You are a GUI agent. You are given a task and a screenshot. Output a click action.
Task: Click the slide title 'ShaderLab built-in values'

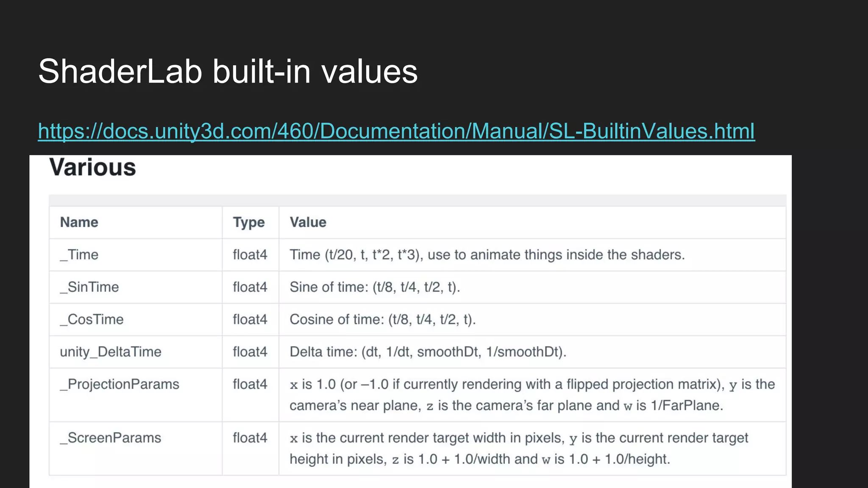pyautogui.click(x=228, y=71)
